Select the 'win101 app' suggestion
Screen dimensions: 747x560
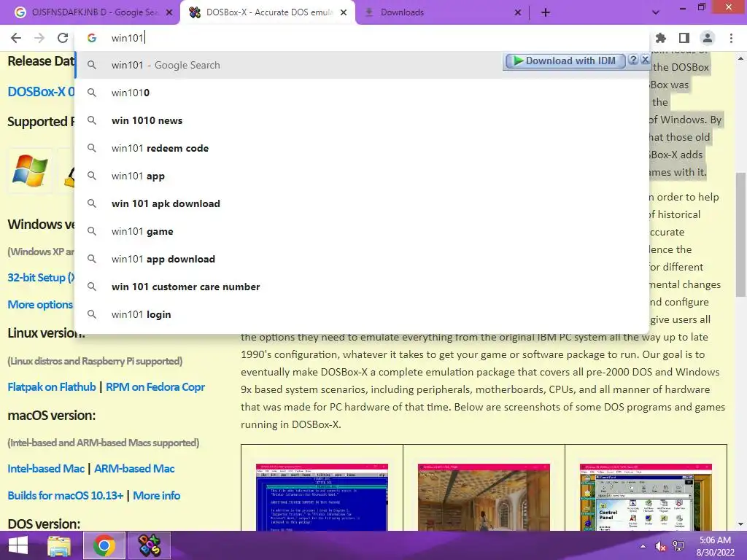pyautogui.click(x=362, y=176)
